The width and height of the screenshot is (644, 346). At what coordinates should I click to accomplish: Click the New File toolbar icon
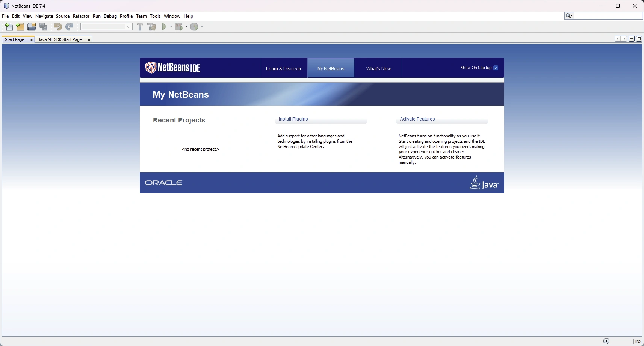click(9, 26)
